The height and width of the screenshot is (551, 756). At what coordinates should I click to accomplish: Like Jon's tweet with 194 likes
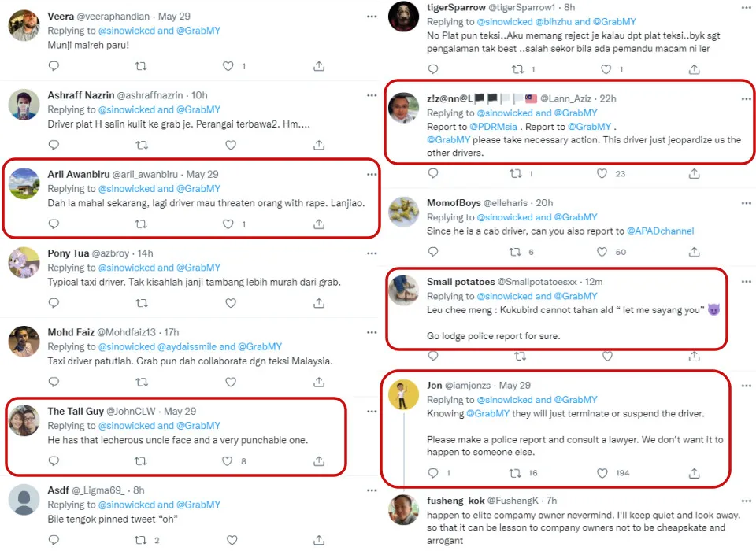click(602, 473)
